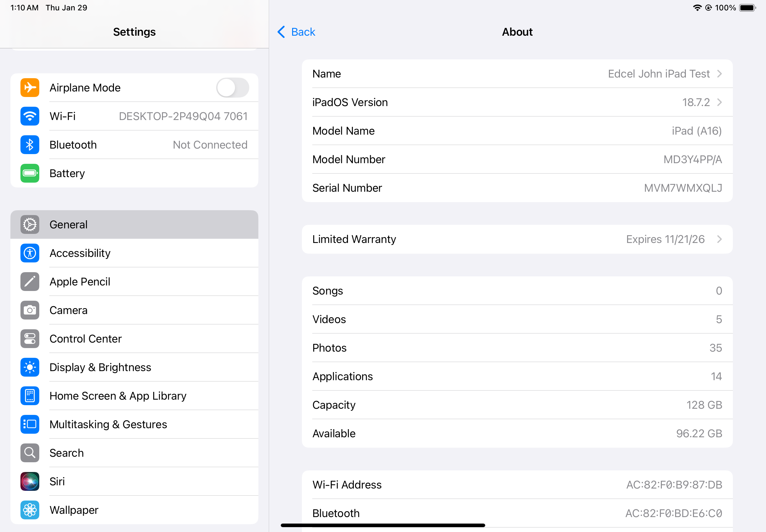Tap warranty Expires 11/21/26
The image size is (766, 532).
[665, 239]
